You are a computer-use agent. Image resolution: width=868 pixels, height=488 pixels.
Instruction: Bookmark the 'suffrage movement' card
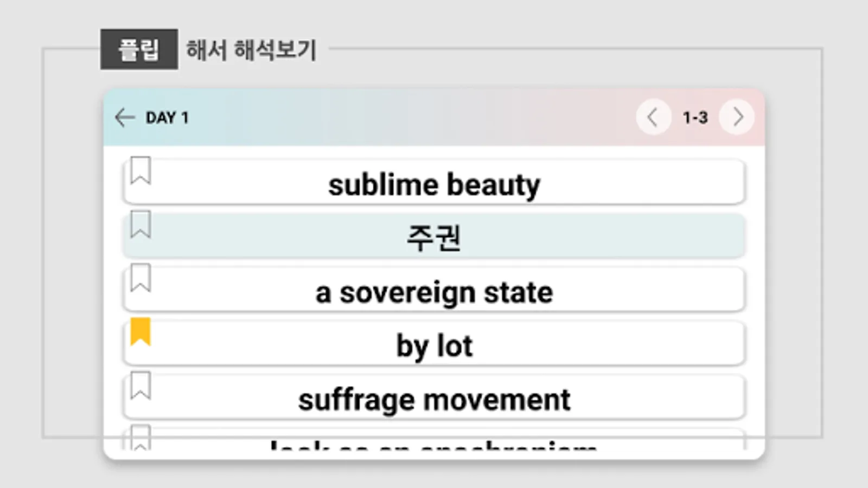141,386
